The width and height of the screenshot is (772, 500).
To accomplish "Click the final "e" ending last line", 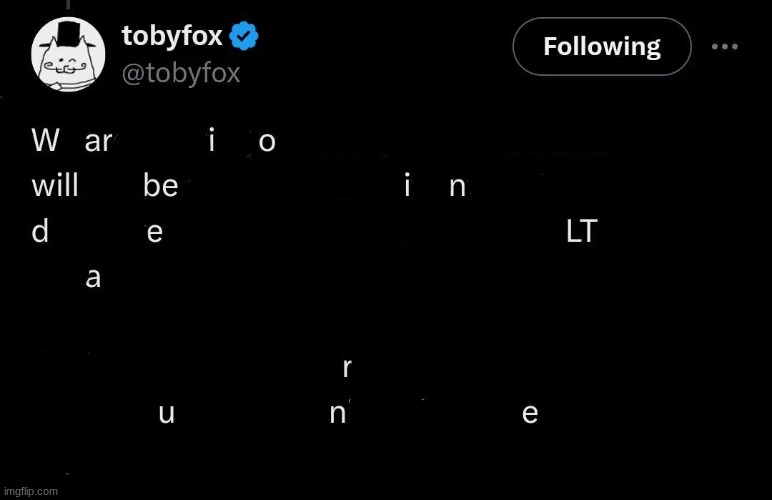I will tap(530, 414).
